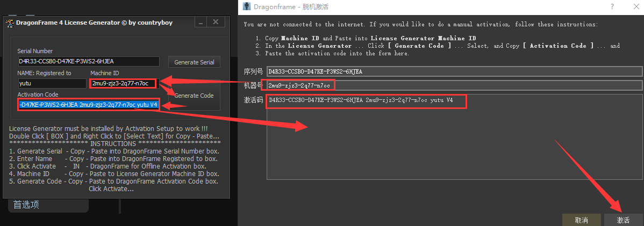Click the 序列号 input field
Screen dimensions: 644x226
(454, 71)
